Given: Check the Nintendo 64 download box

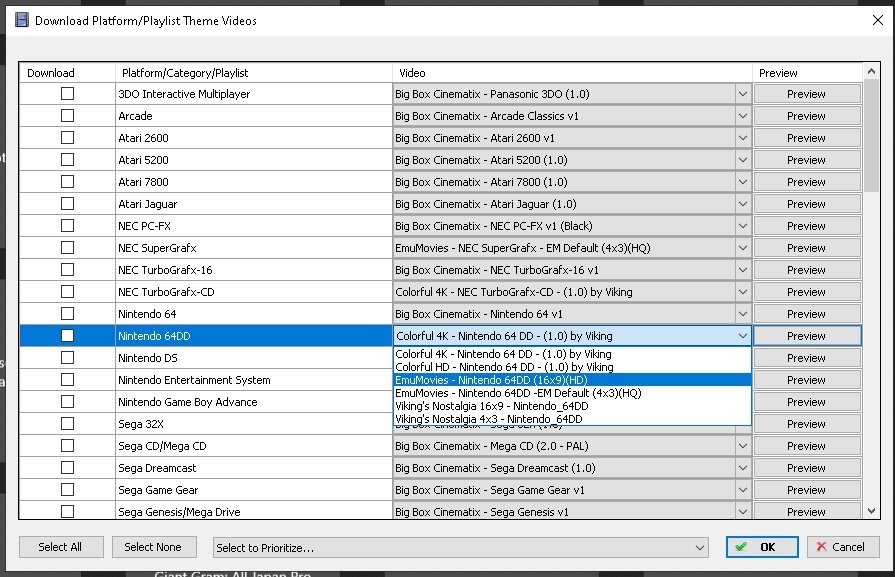Looking at the screenshot, I should coord(67,314).
